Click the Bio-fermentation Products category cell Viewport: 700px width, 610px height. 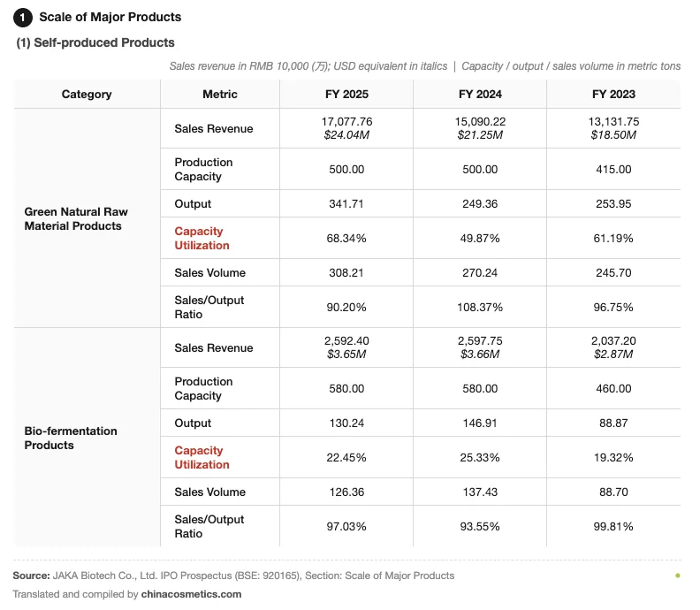click(87, 438)
